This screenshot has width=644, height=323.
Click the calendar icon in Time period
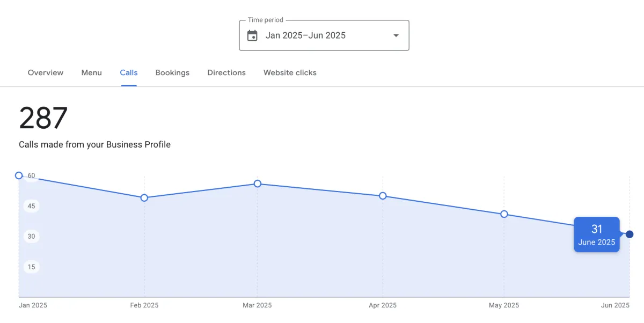tap(252, 35)
